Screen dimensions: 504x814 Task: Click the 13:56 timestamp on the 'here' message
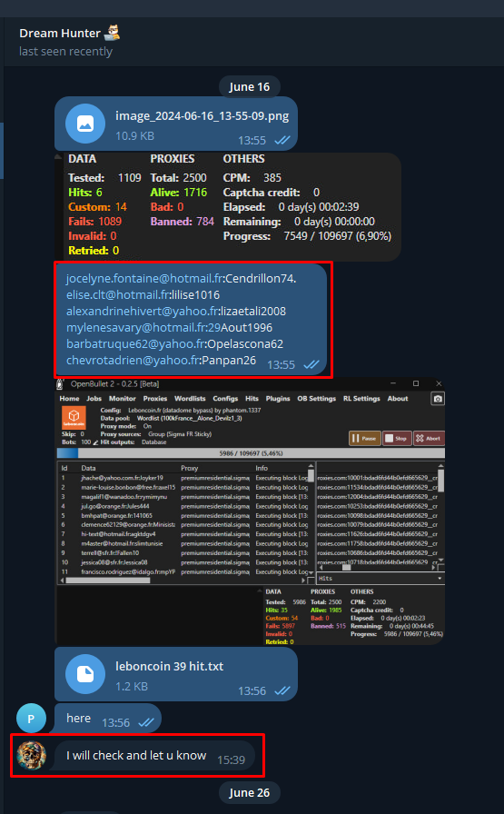115,722
